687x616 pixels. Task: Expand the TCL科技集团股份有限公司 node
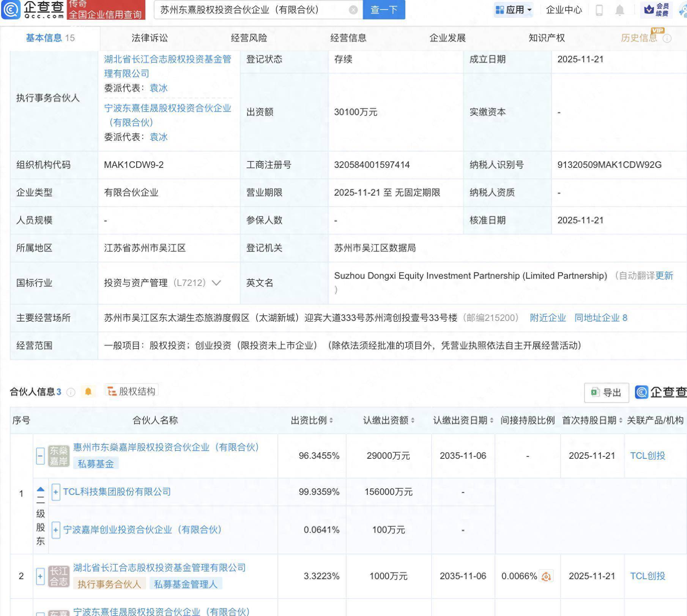tap(55, 492)
